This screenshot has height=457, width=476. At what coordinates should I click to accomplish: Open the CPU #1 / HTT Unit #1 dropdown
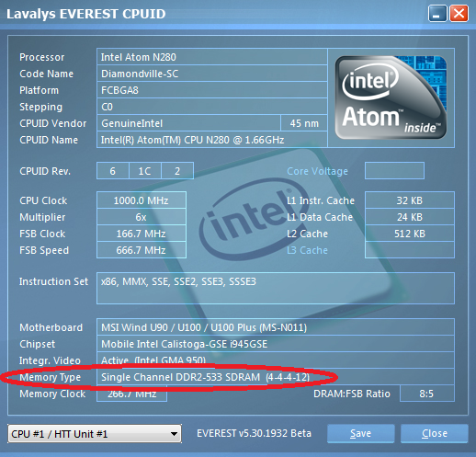tap(95, 434)
